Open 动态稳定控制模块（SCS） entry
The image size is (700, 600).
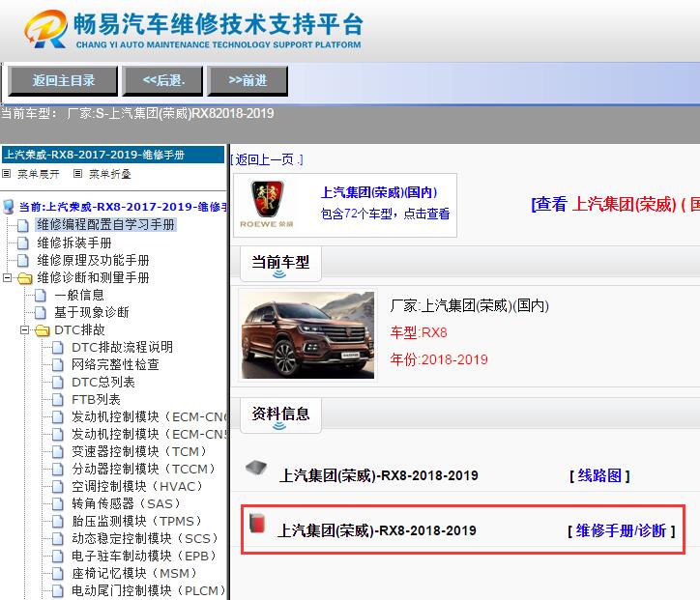tap(145, 539)
